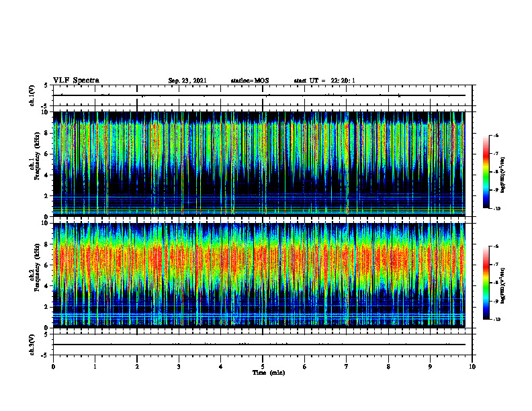
Task: Click the "8" kHz tick on ch.1 axis
Action: tap(47, 133)
